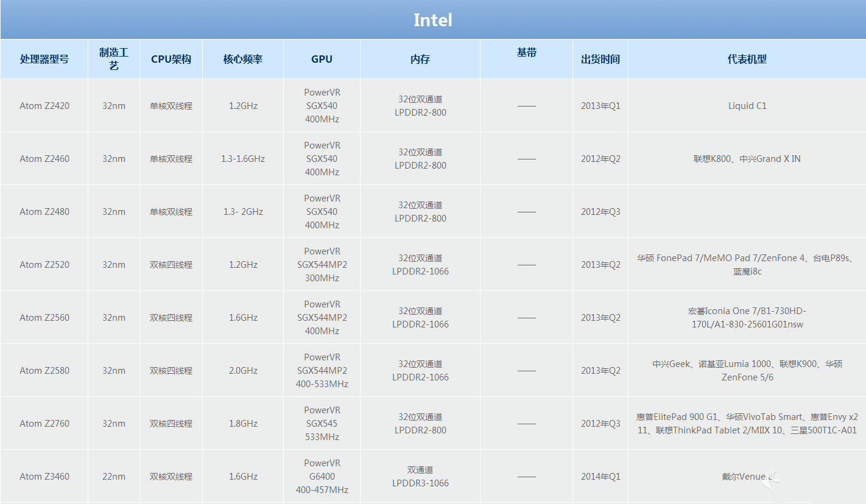Click 双核双线程 architecture cell
866x504 pixels.
coord(171,477)
